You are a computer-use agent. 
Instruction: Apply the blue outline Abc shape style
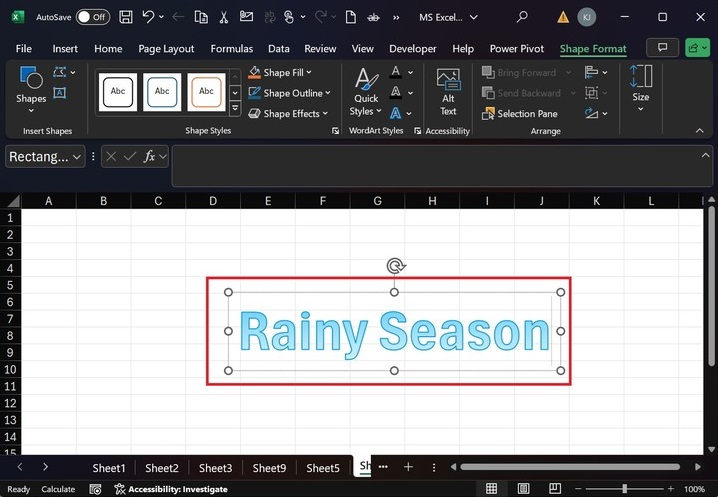162,92
